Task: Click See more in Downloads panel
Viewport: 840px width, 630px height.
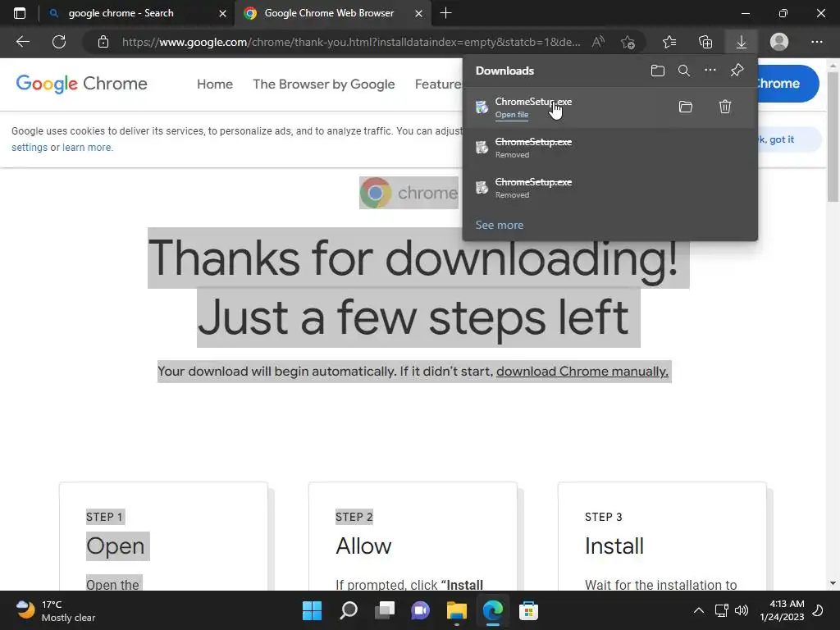Action: pyautogui.click(x=500, y=225)
